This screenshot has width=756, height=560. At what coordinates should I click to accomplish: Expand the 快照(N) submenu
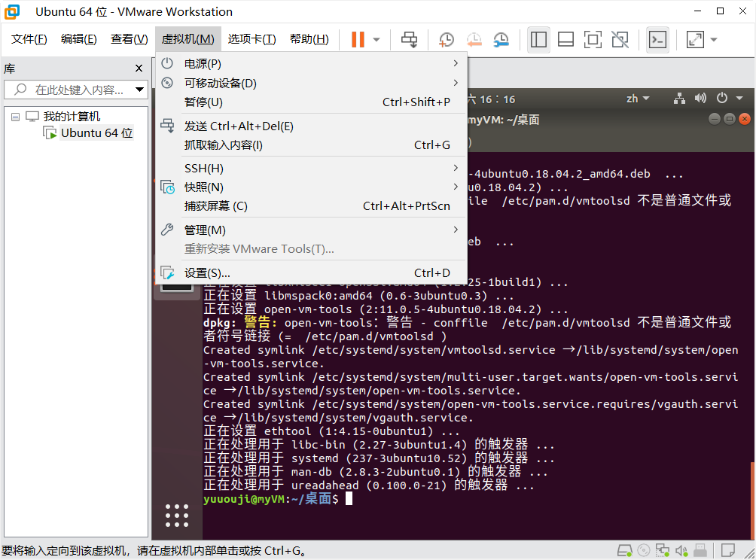(x=311, y=187)
